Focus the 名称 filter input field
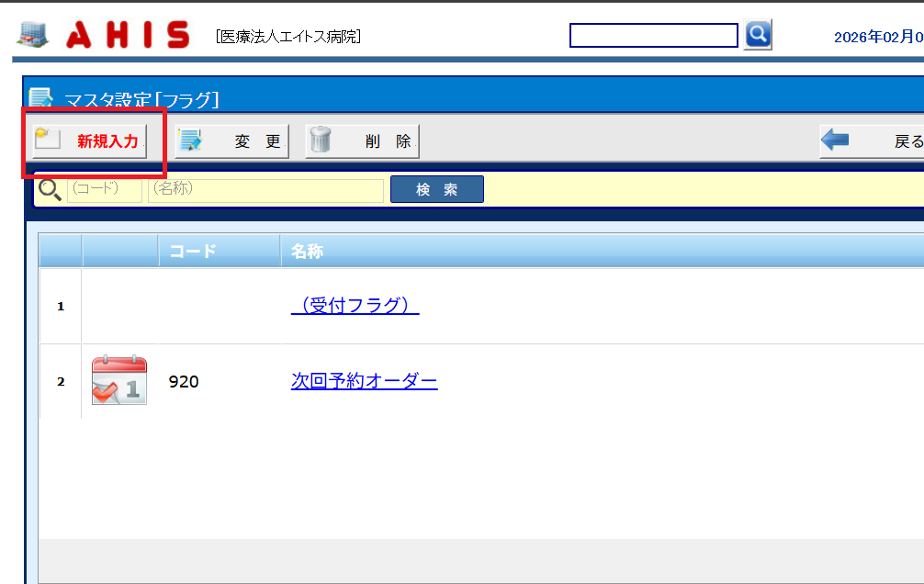 pyautogui.click(x=265, y=190)
